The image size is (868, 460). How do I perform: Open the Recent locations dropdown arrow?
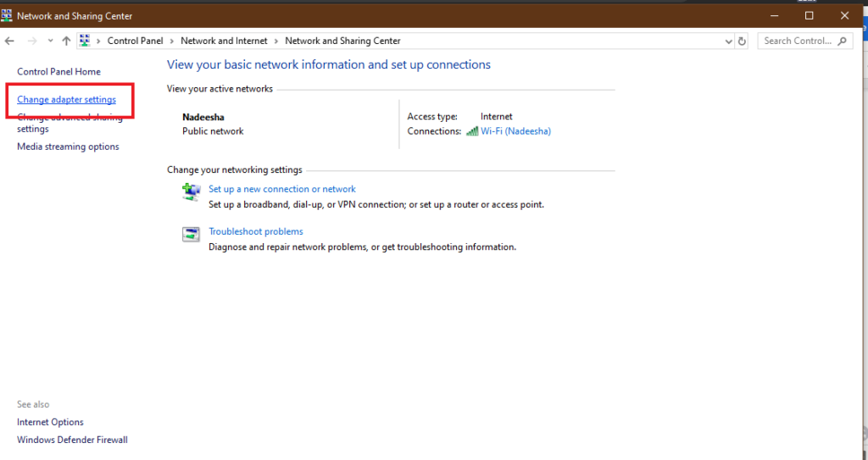point(50,41)
